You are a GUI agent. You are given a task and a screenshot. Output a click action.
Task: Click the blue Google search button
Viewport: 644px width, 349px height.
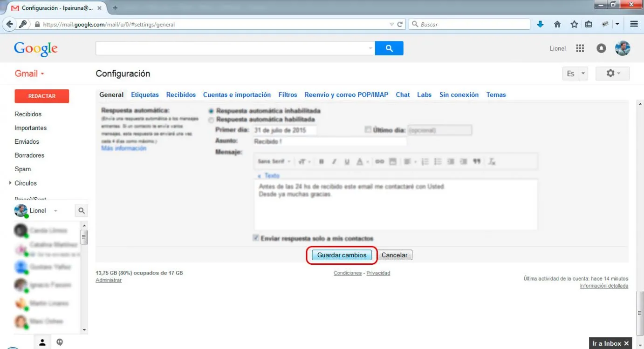[389, 48]
